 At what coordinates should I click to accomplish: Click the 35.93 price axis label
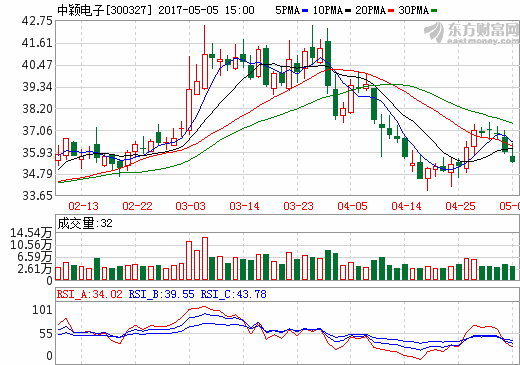pos(37,153)
